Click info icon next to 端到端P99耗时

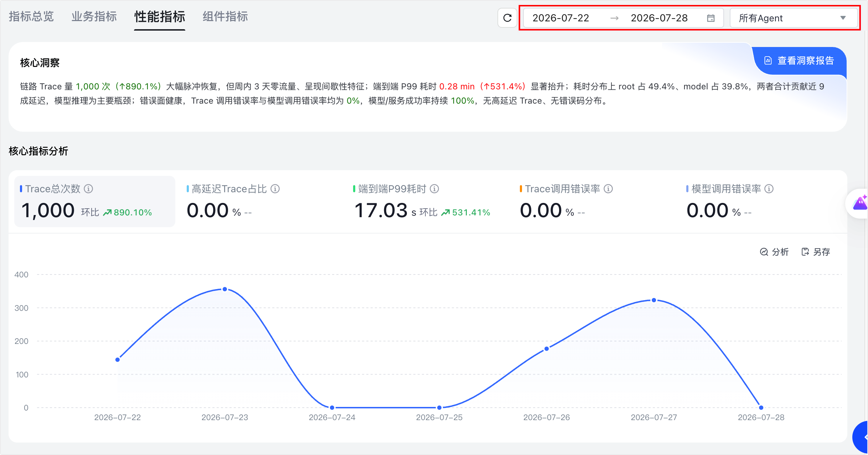pyautogui.click(x=434, y=189)
